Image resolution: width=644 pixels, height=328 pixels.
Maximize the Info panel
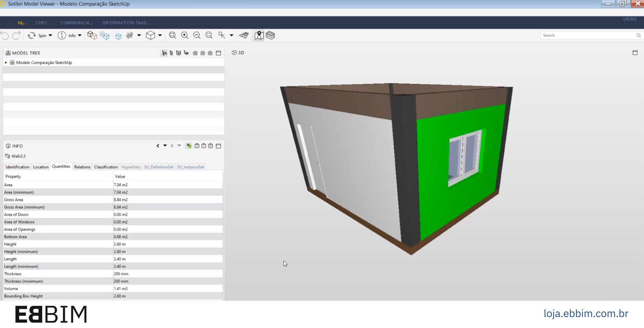coord(218,146)
